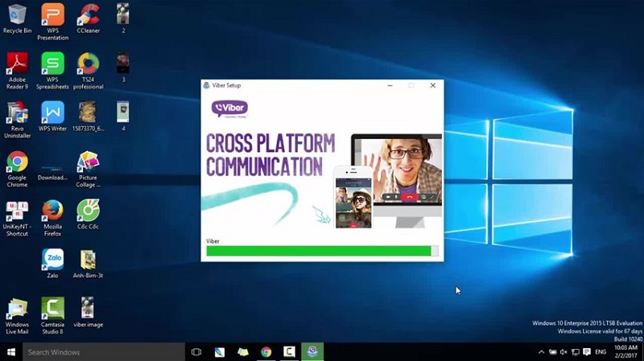Image resolution: width=644 pixels, height=361 pixels.
Task: Click the Windows Live Mail icon
Action: 17,308
